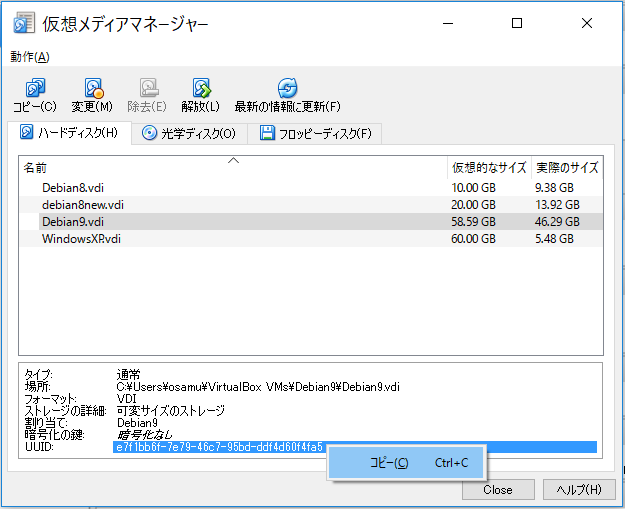Image resolution: width=625 pixels, height=509 pixels.
Task: Open the 光学ディスク(O) tab
Action: (189, 133)
